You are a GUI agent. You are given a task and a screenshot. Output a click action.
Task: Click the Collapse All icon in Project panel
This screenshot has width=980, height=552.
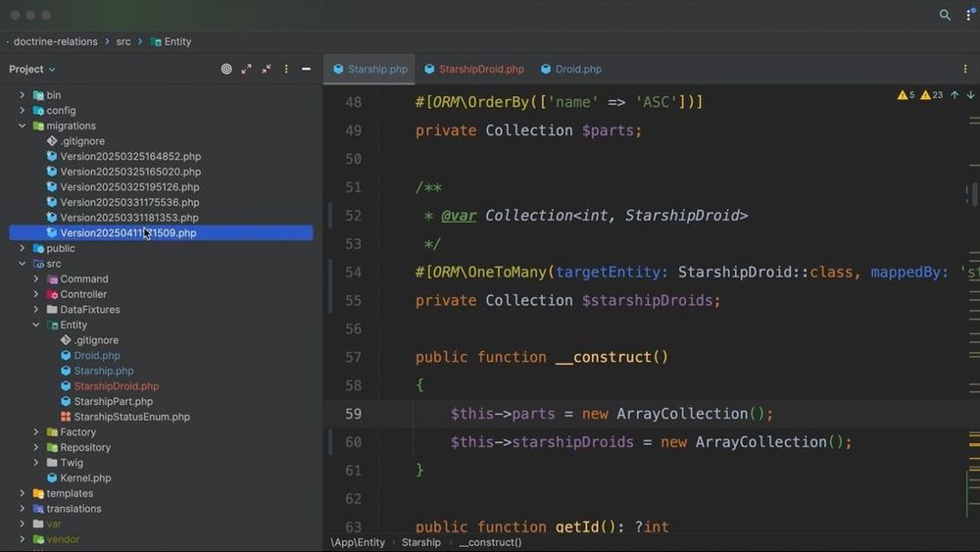(267, 69)
